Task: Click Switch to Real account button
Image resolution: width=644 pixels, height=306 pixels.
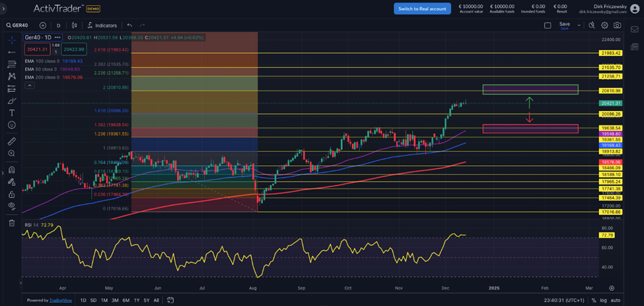Action: point(422,9)
